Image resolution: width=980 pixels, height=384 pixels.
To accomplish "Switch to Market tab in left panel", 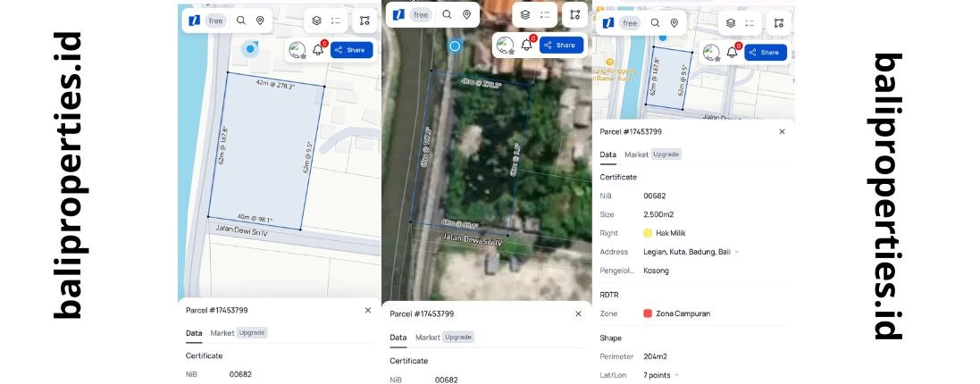I will click(x=222, y=333).
